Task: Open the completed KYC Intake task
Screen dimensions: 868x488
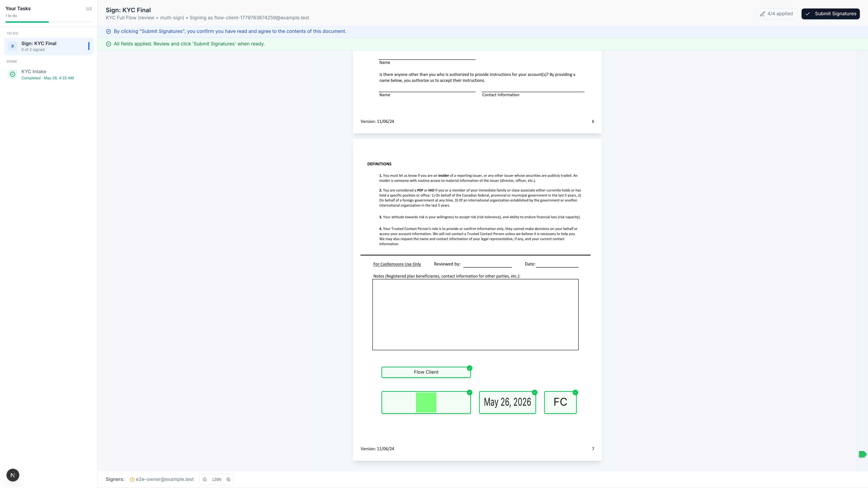Action: 48,74
